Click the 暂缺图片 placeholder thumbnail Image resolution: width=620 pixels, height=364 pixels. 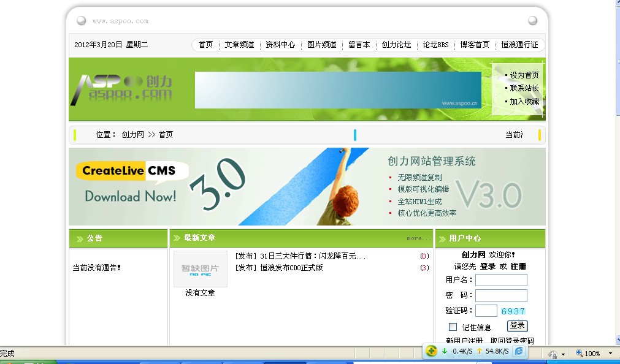pyautogui.click(x=200, y=269)
